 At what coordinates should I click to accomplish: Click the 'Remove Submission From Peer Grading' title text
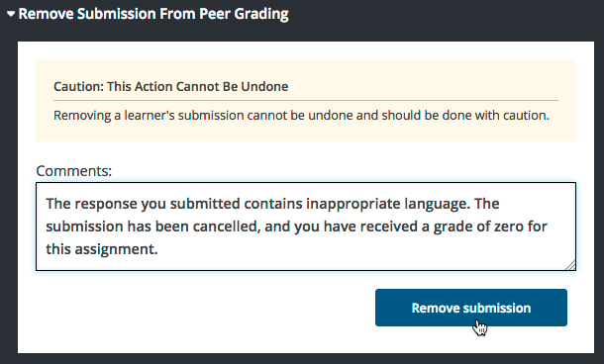point(153,14)
